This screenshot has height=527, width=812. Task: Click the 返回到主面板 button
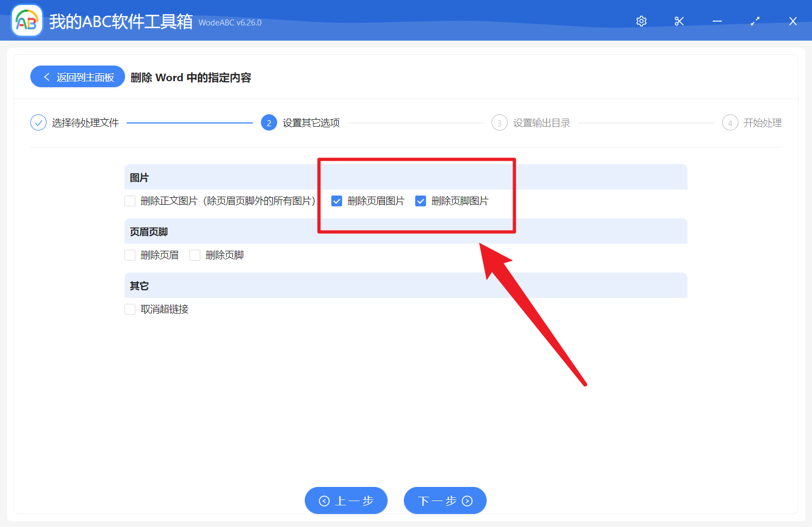(77, 76)
